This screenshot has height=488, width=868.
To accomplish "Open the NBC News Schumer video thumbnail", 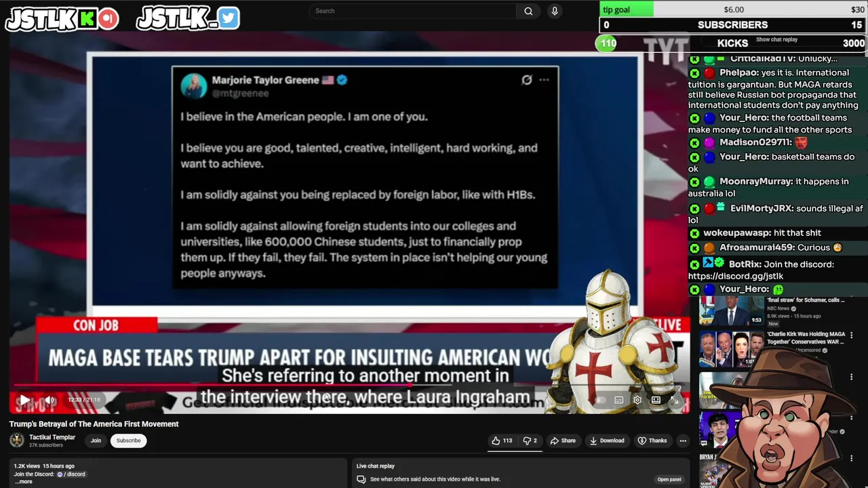I will click(732, 311).
